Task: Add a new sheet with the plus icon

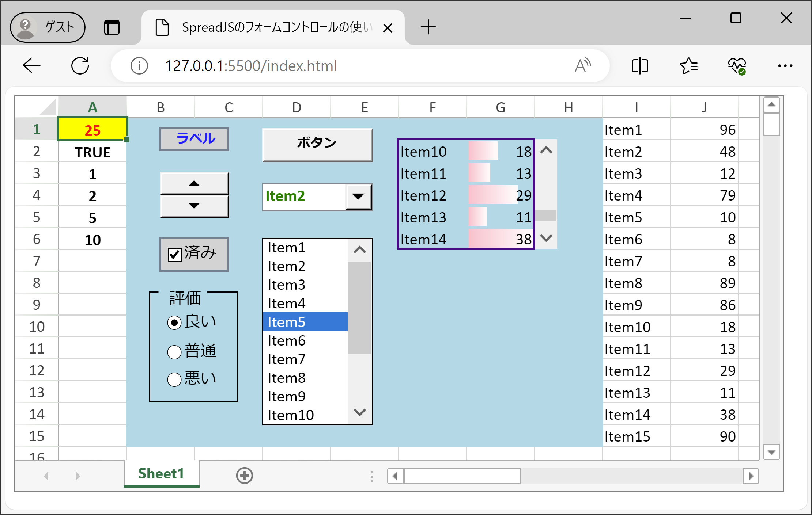Action: tap(245, 476)
